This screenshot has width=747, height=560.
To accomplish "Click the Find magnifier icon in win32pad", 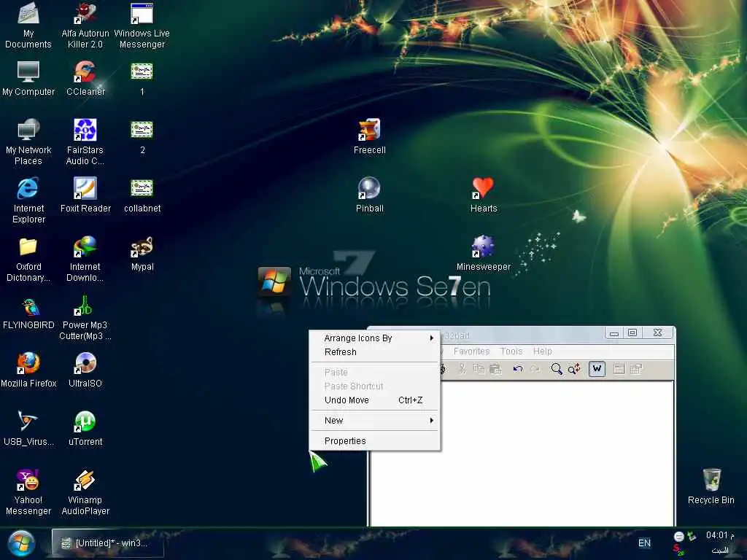I will (556, 369).
